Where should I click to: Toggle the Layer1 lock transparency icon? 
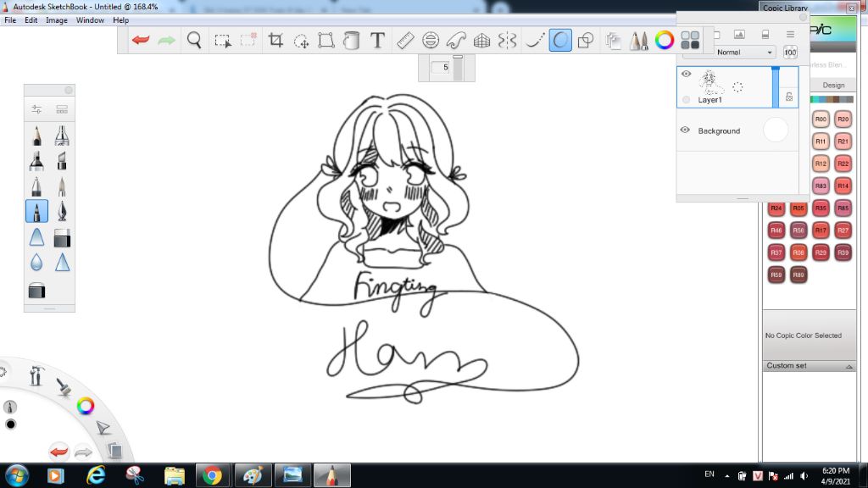(x=789, y=97)
